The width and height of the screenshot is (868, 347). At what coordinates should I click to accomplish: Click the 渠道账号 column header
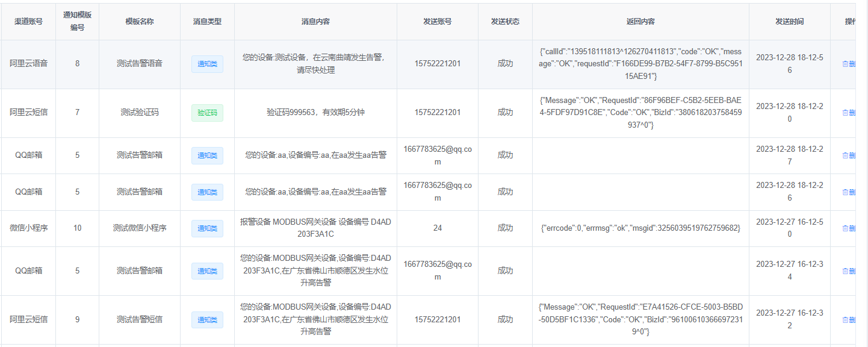pos(28,22)
